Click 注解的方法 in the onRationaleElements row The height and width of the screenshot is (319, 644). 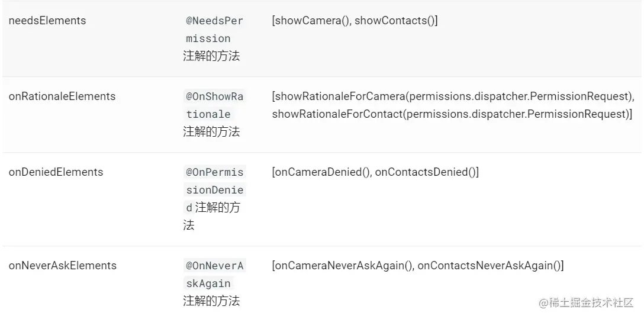[211, 132]
